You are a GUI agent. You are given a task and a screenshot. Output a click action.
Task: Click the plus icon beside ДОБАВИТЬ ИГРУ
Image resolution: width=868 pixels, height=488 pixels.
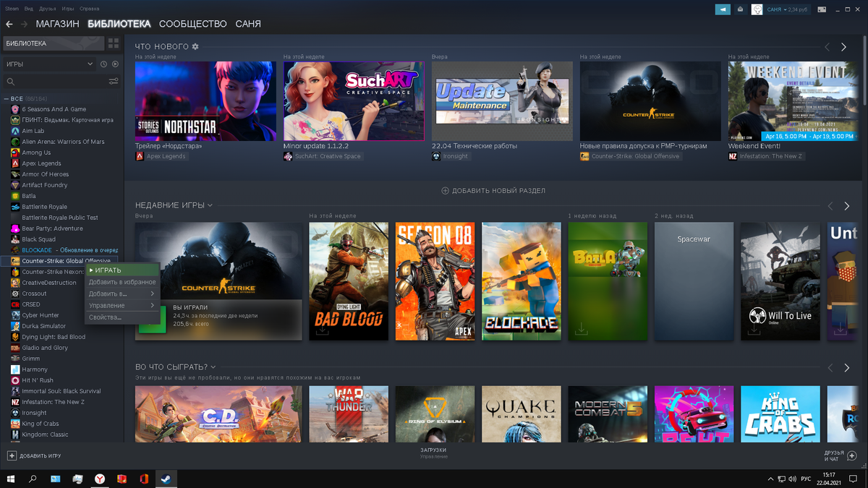pos(12,455)
